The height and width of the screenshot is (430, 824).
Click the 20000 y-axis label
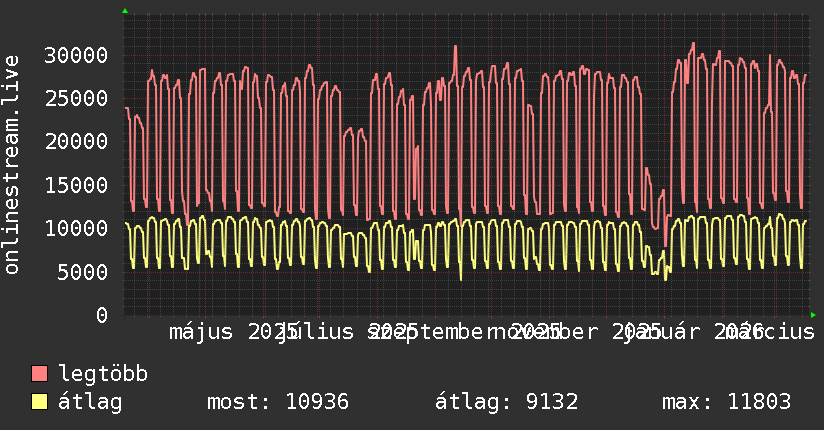click(76, 141)
